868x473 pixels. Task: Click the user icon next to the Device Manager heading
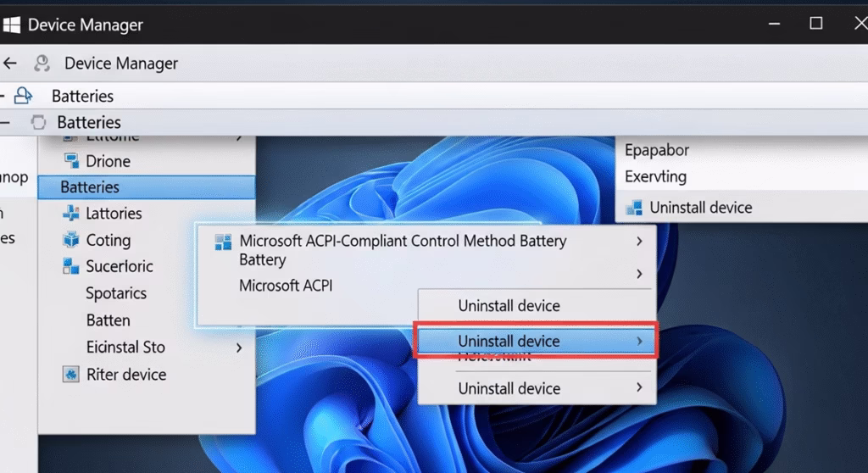tap(42, 64)
